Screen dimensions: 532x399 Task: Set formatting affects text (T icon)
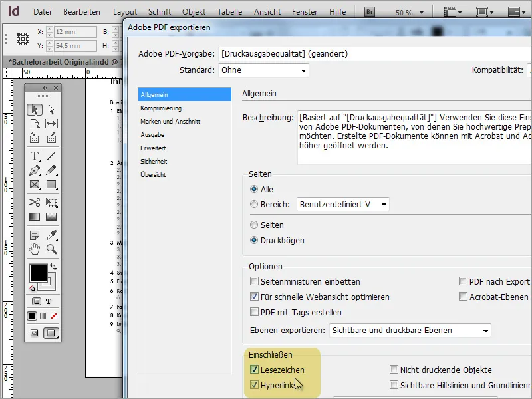49,301
